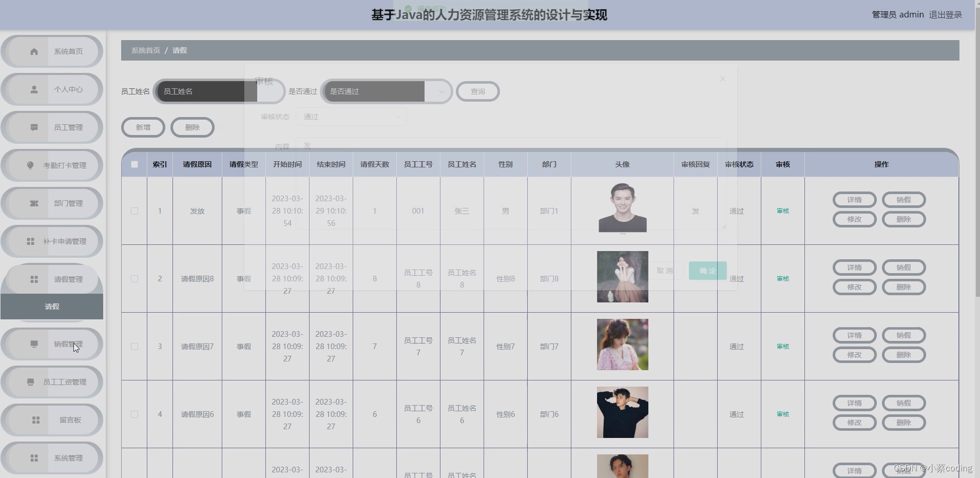Open 员工管理 in the sidebar
The width and height of the screenshot is (980, 478).
pos(52,127)
